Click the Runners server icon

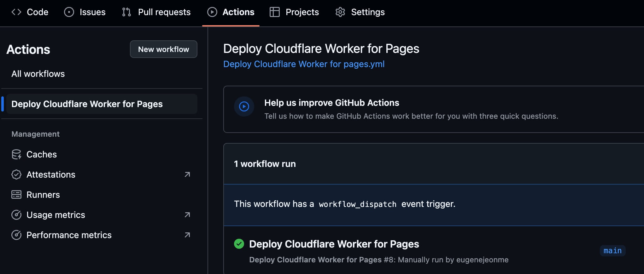click(16, 195)
